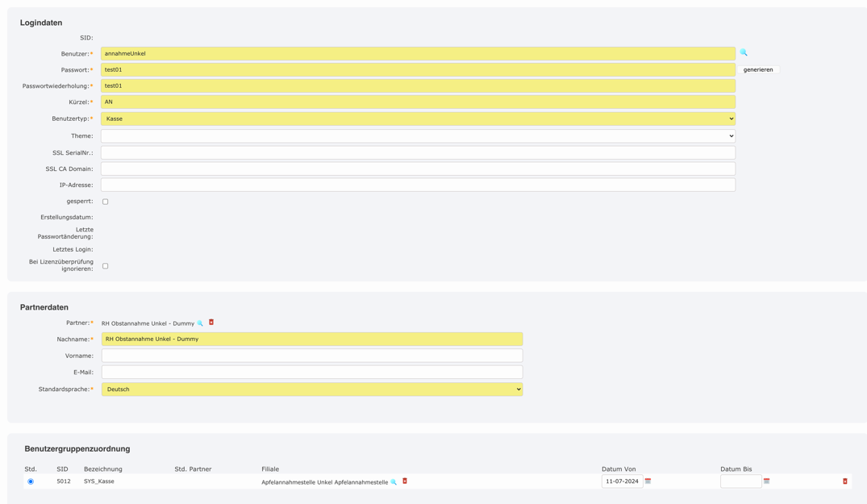Remove the Apfelannahmestelle Filiale with the red icon
The height and width of the screenshot is (504, 867).
(x=404, y=481)
